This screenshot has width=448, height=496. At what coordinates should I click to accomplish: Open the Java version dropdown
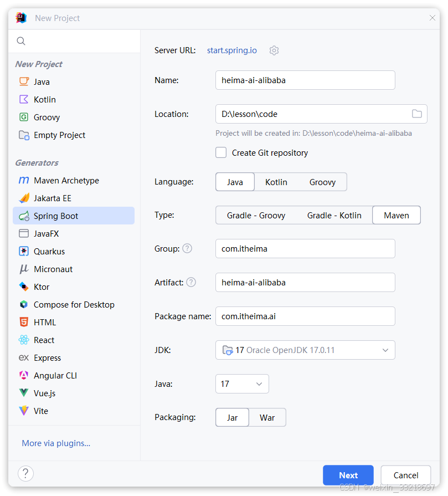pyautogui.click(x=242, y=383)
